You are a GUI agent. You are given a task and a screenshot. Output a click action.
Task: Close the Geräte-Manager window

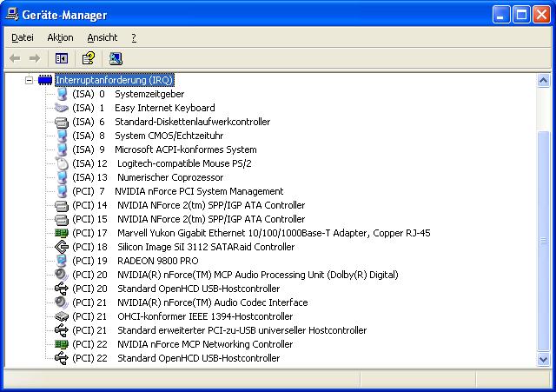point(541,15)
